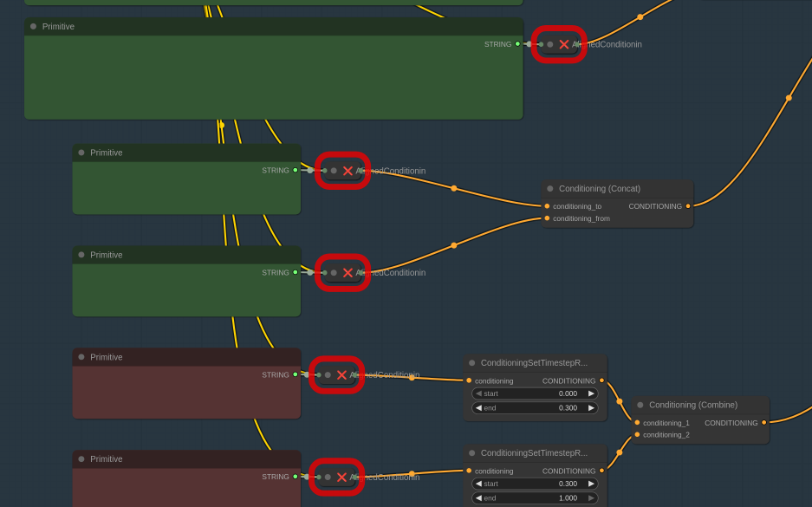The width and height of the screenshot is (812, 507).
Task: Click link midpoint on wire into start 0.000 node
Action: point(412,378)
